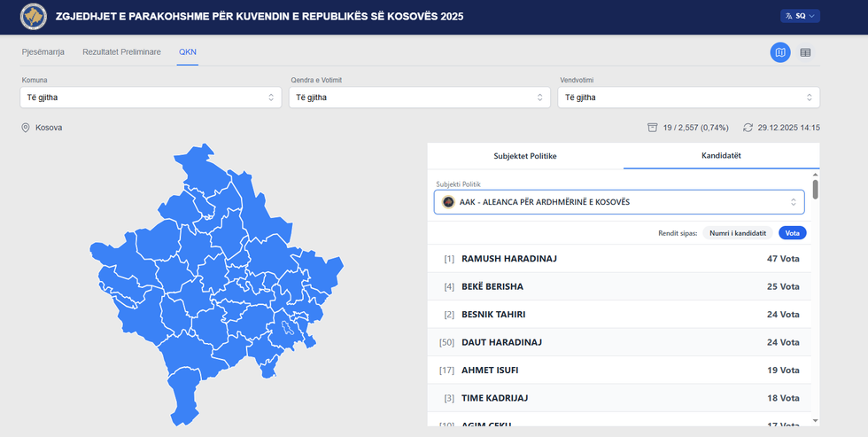Switch to Subjektet Politike tab

(525, 156)
